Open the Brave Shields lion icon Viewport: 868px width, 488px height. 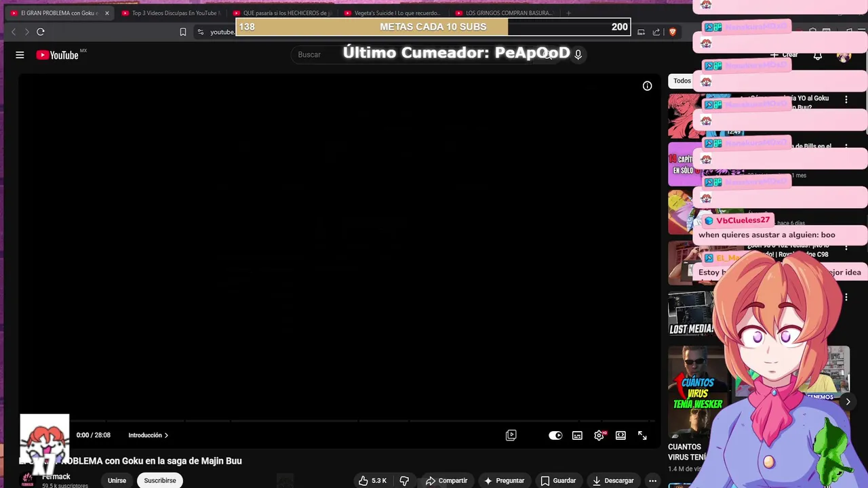673,32
